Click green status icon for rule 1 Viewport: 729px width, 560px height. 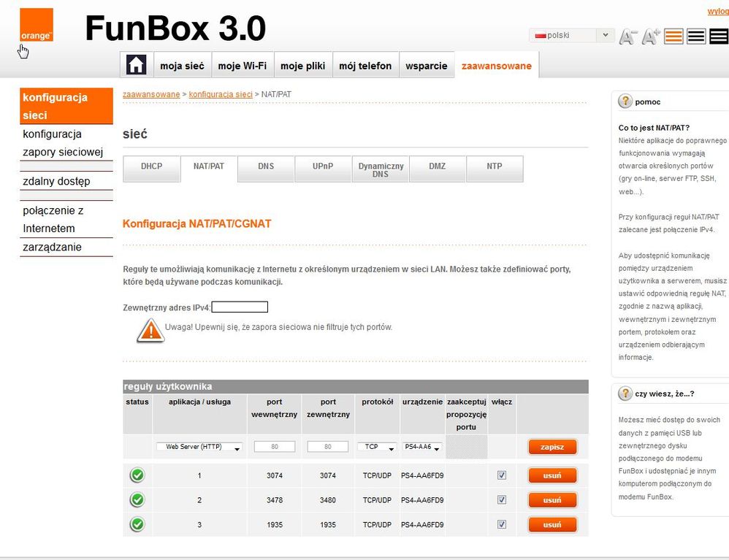pos(137,475)
